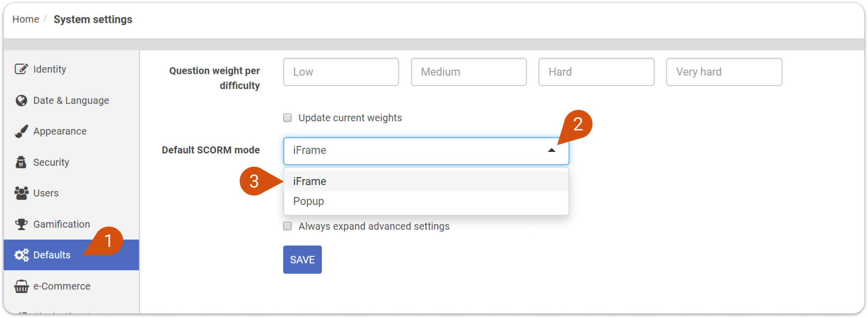
Task: Click the Security spy icon
Action: 21,162
